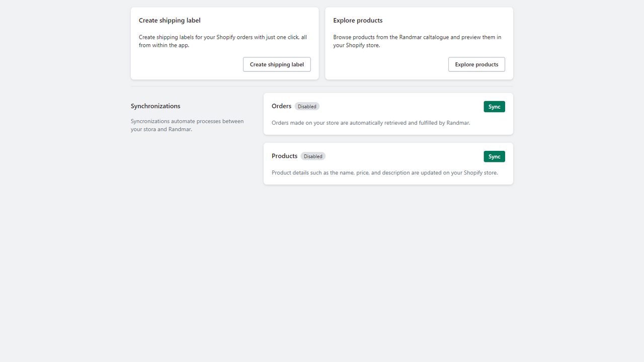The image size is (644, 362).
Task: Select the Explore products card heading
Action: [358, 21]
